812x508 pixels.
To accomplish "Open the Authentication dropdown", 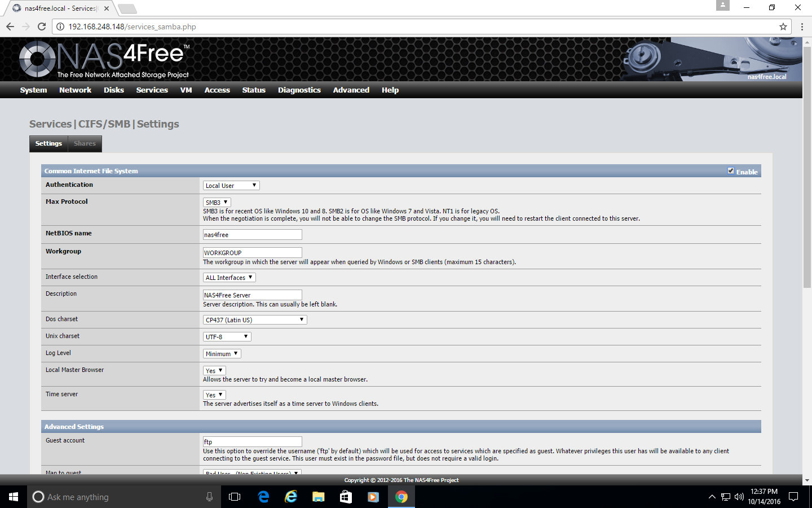I will pos(231,186).
